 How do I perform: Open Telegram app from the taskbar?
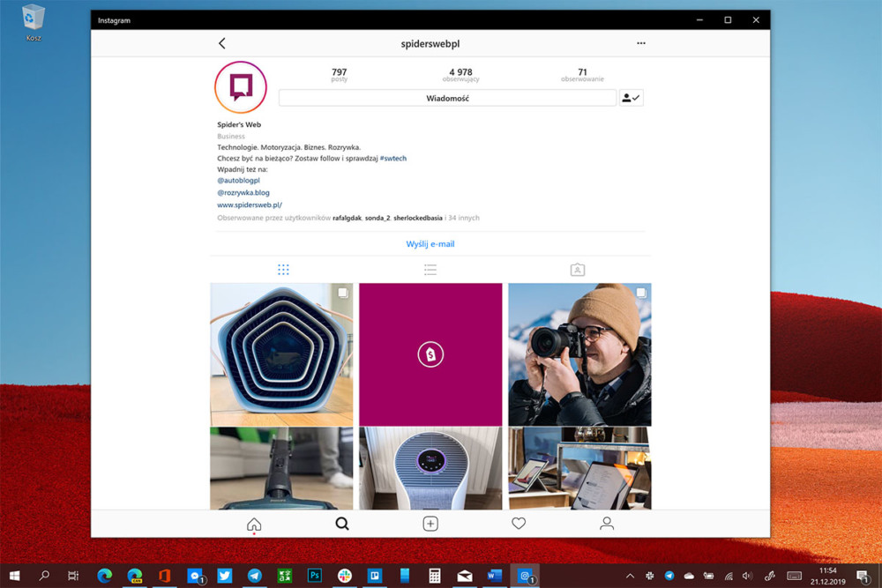(254, 576)
